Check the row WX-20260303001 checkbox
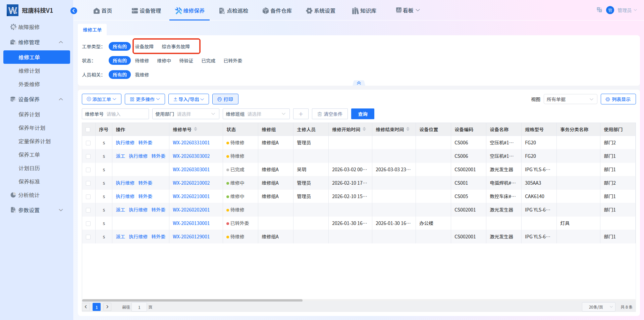The height and width of the screenshot is (320, 644). tap(88, 170)
